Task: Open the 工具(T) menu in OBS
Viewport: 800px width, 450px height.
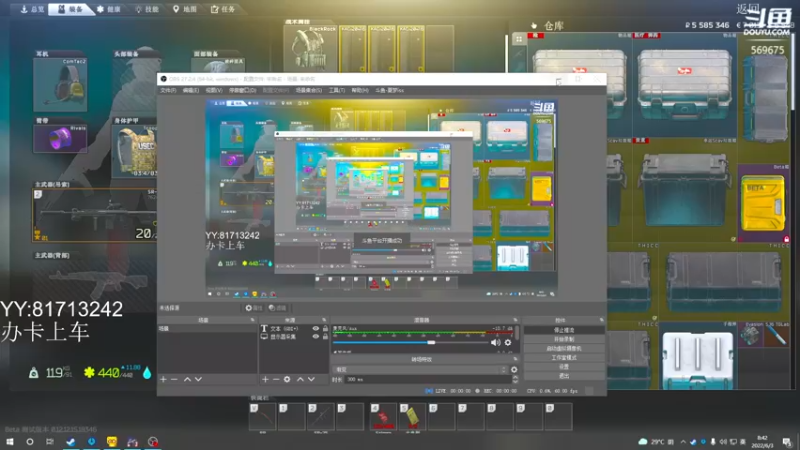Action: point(337,90)
